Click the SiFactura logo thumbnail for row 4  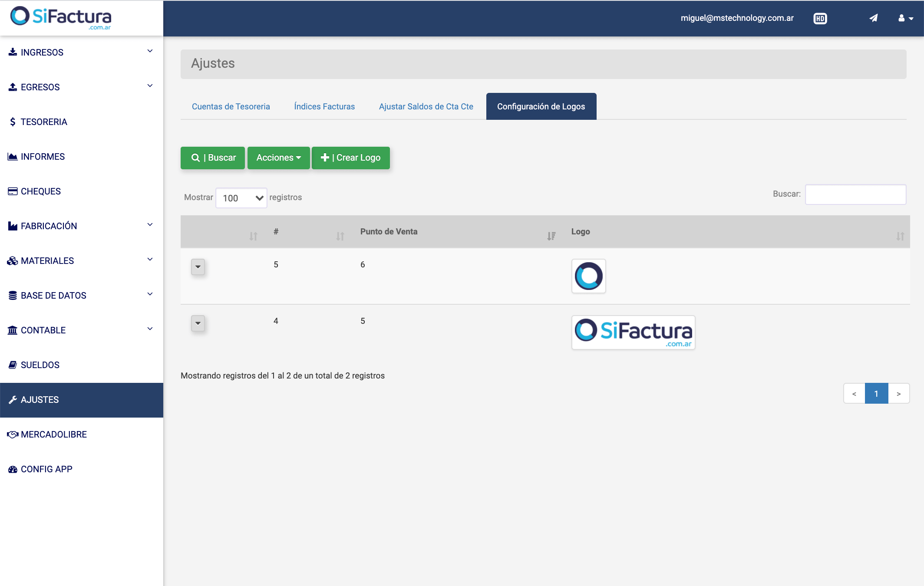click(633, 333)
